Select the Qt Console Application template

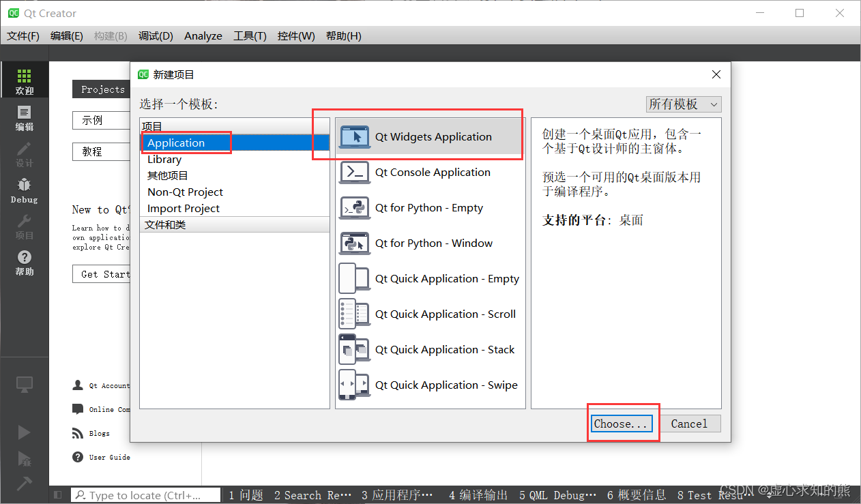pyautogui.click(x=430, y=172)
